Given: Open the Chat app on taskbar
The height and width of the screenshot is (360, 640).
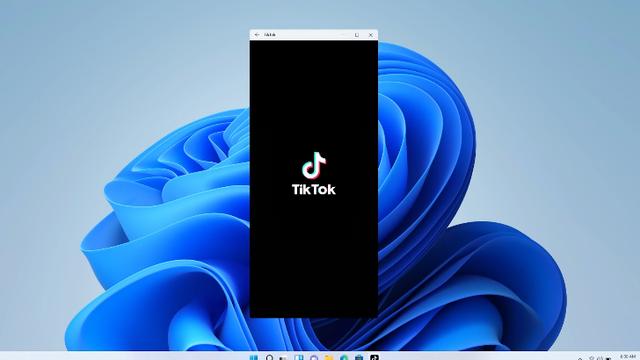Looking at the screenshot, I should (314, 358).
